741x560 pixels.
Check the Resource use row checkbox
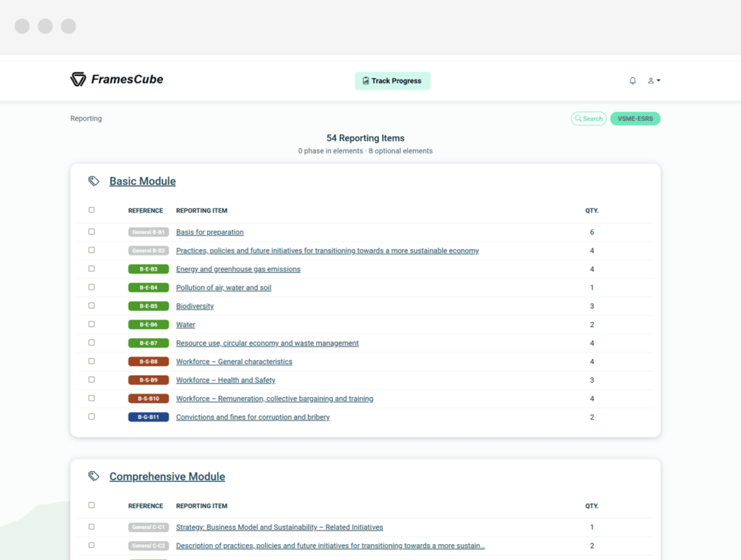point(92,342)
